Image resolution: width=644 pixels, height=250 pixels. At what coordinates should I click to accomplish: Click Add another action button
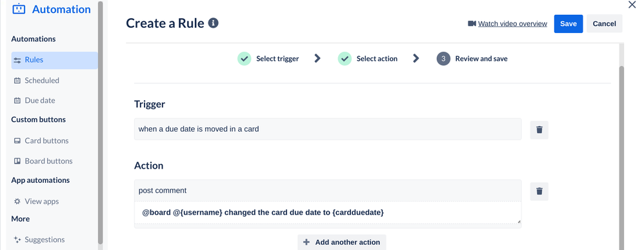(x=342, y=242)
